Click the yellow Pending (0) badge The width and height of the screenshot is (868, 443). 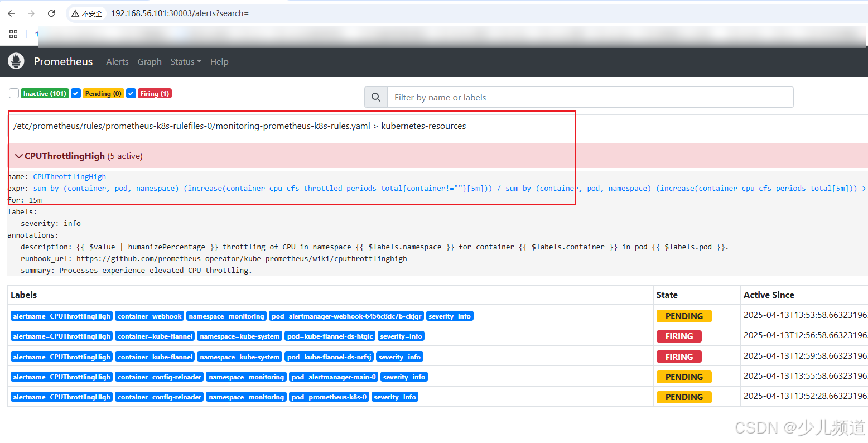coord(103,94)
